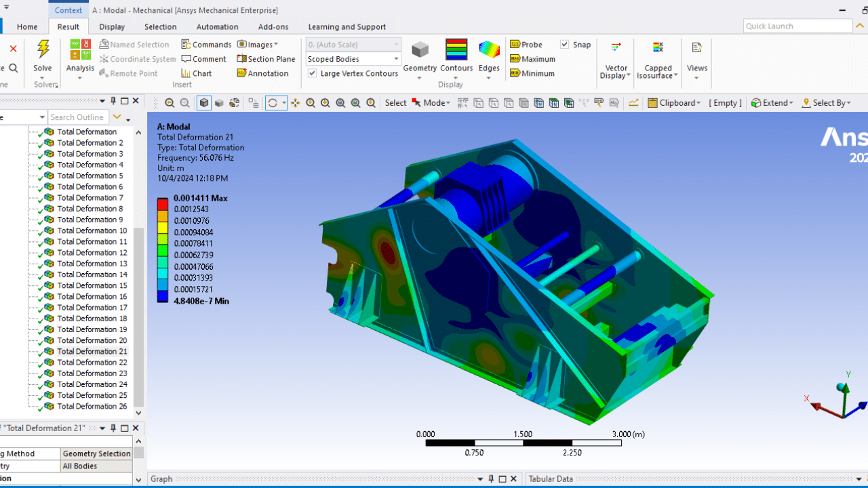Show the Maximum value label

pos(532,59)
